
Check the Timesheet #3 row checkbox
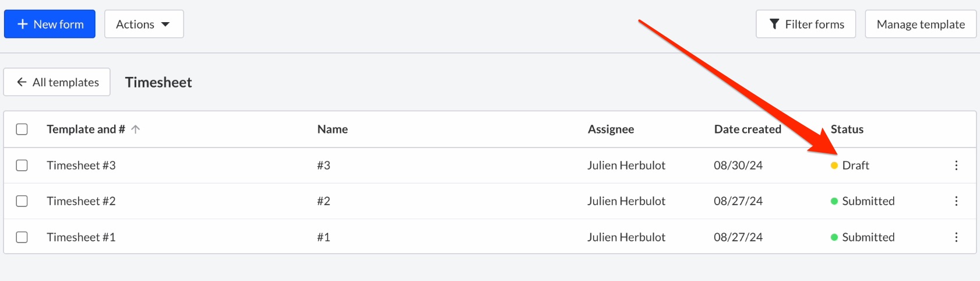pyautogui.click(x=22, y=166)
